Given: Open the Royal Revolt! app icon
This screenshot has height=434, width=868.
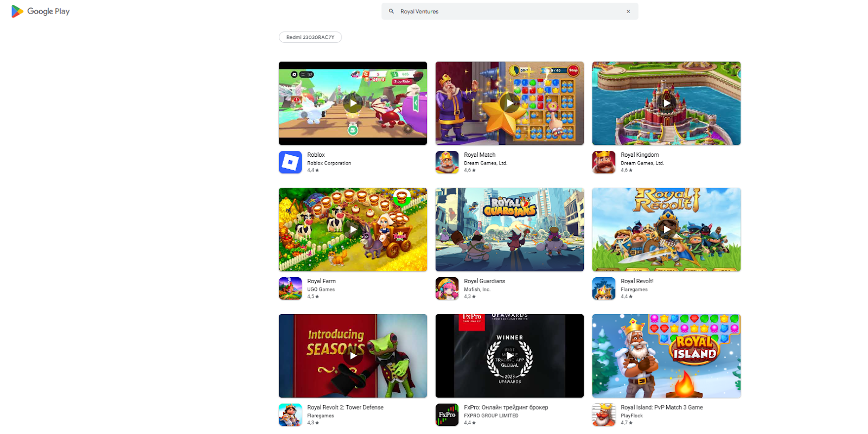Looking at the screenshot, I should point(604,289).
